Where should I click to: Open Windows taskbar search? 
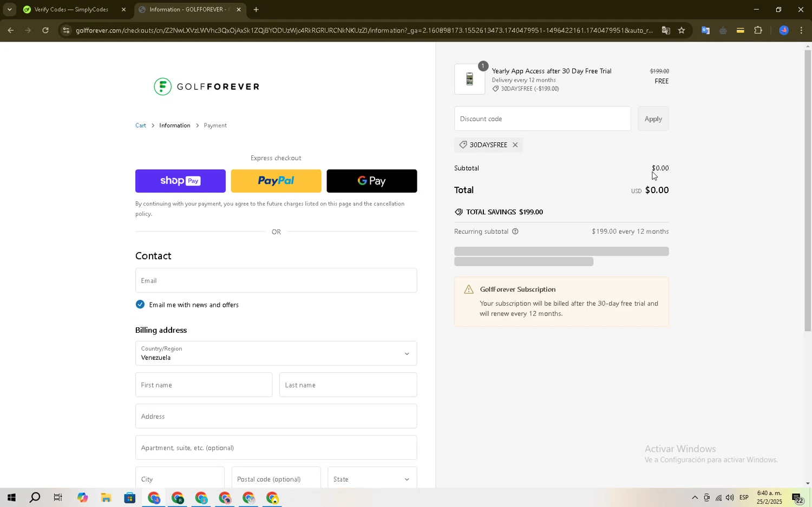[x=35, y=498]
